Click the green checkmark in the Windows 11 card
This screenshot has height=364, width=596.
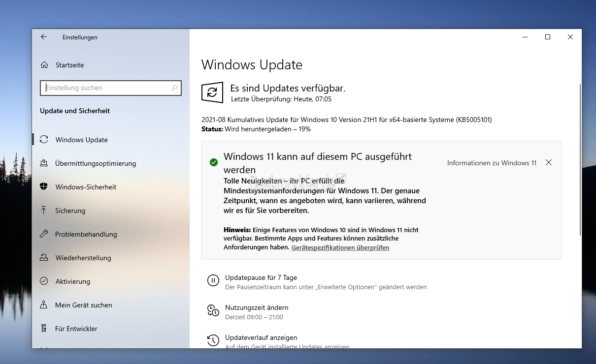pyautogui.click(x=214, y=162)
